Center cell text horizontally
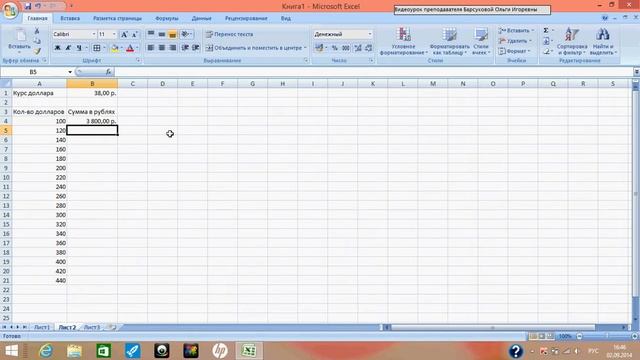Viewport: 640px width, 360px height. pyautogui.click(x=162, y=48)
